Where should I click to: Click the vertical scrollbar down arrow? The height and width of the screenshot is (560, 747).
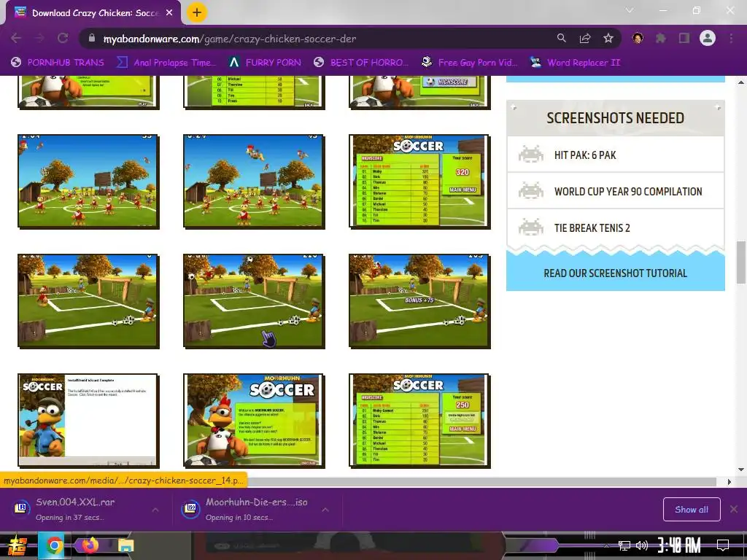741,470
